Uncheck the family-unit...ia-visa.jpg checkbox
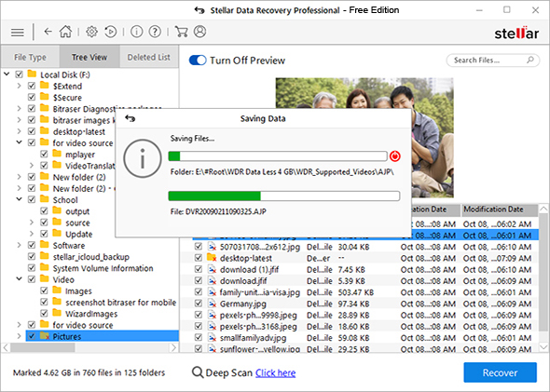This screenshot has width=550, height=392. (199, 292)
